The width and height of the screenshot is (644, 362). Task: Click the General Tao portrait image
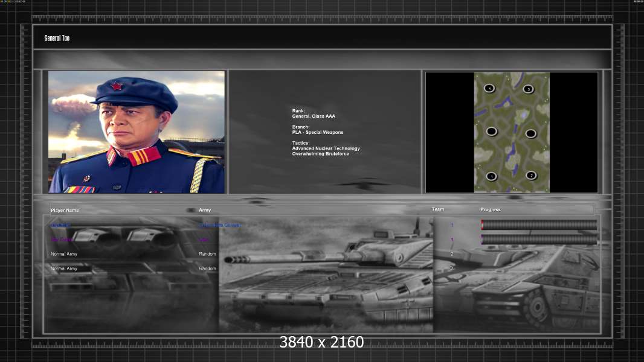pyautogui.click(x=137, y=132)
